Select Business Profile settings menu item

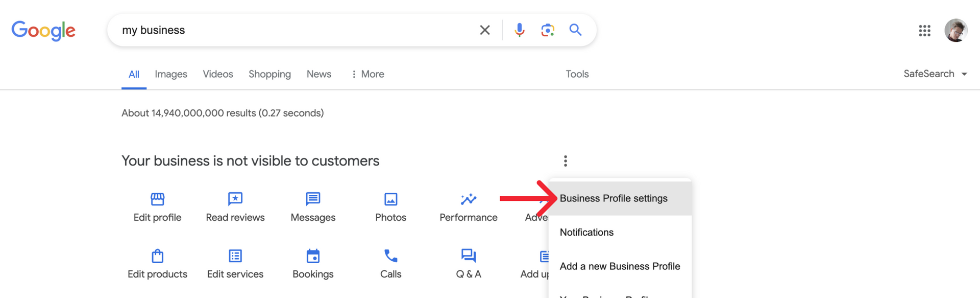tap(620, 198)
